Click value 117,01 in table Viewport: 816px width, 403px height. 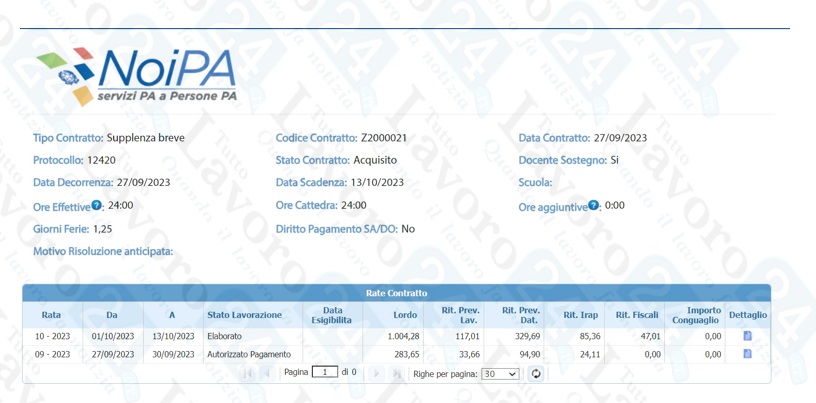click(467, 336)
